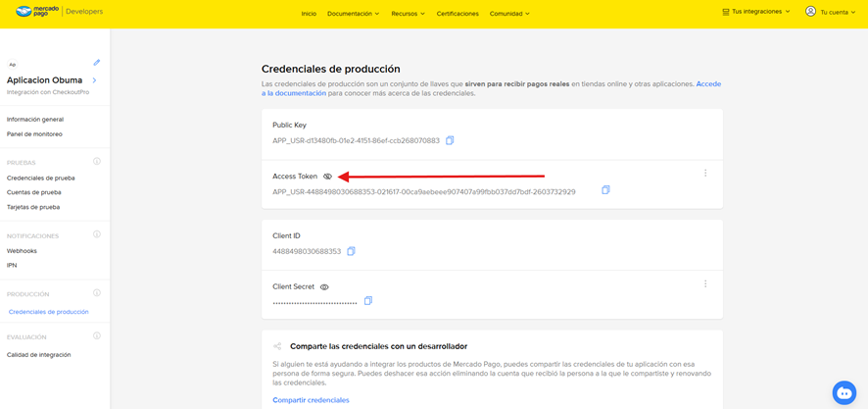Show Client Secret using eye icon
The width and height of the screenshot is (868, 409).
click(x=324, y=287)
